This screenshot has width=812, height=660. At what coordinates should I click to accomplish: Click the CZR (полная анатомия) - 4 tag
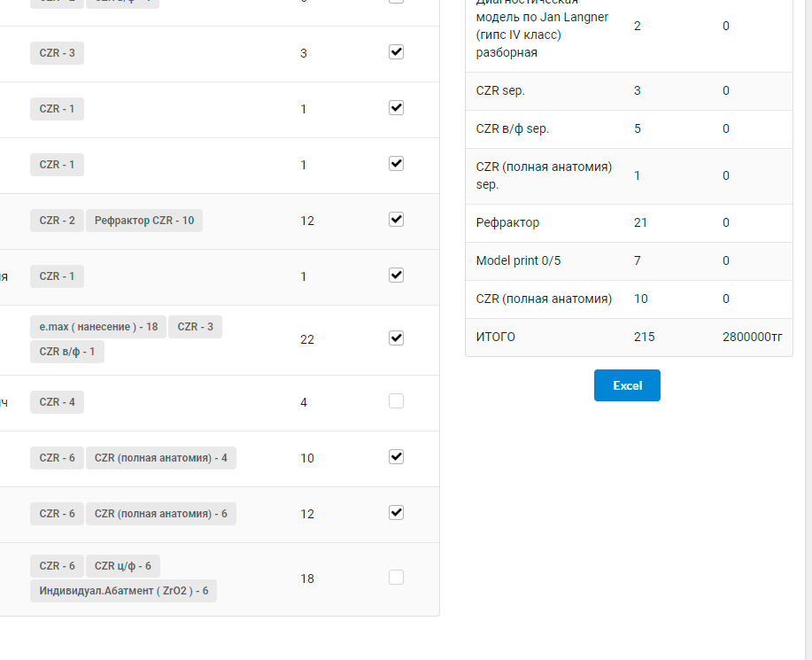(161, 458)
